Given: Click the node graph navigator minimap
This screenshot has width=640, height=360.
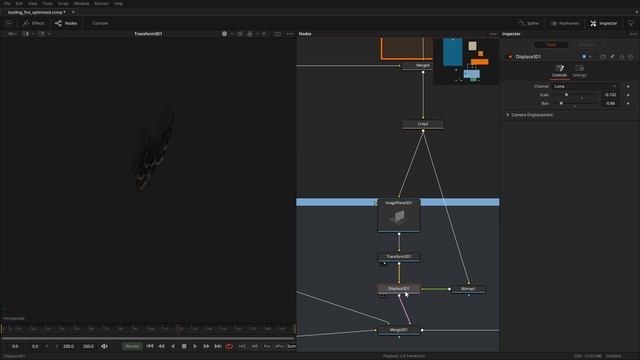Looking at the screenshot, I should pos(466,61).
